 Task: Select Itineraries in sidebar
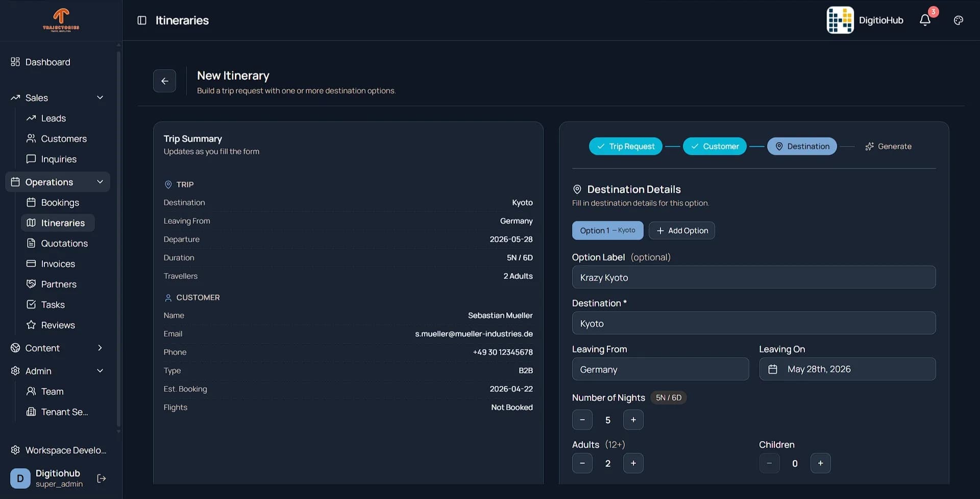pyautogui.click(x=58, y=223)
